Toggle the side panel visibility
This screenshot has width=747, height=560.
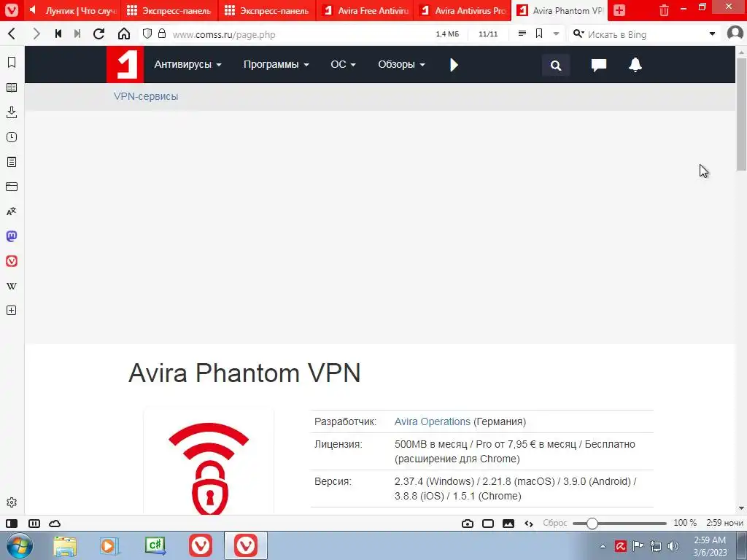[x=12, y=524]
